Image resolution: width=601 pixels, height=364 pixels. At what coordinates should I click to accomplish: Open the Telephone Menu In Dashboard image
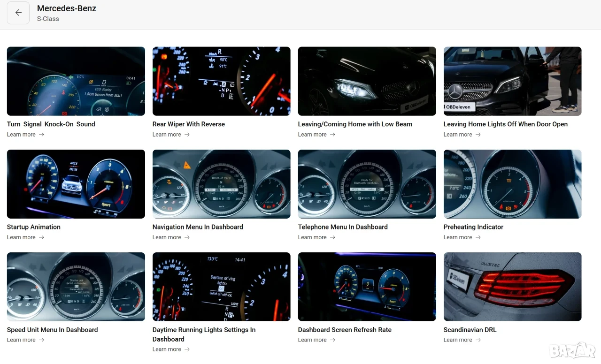pos(367,184)
